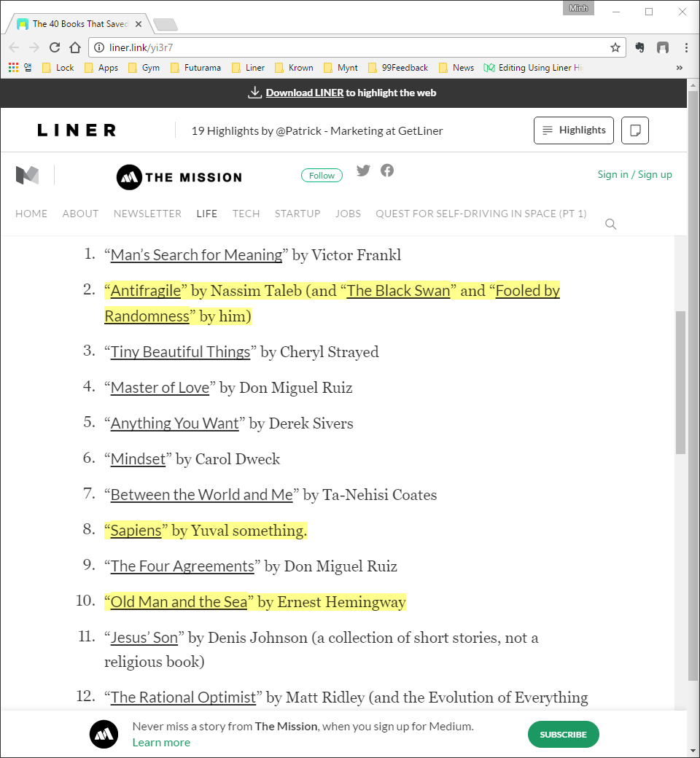Open Chrome's three-dot menu
The width and height of the screenshot is (700, 758).
[686, 47]
